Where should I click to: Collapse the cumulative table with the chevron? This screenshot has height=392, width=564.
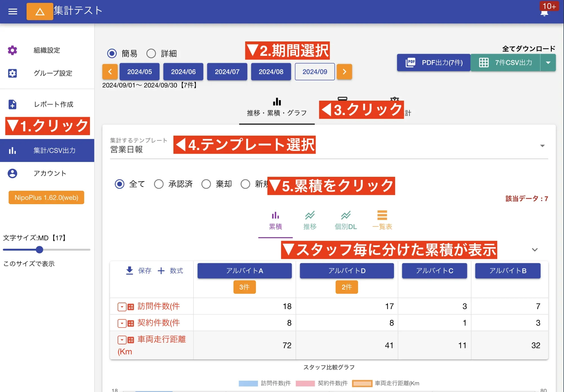(x=534, y=250)
